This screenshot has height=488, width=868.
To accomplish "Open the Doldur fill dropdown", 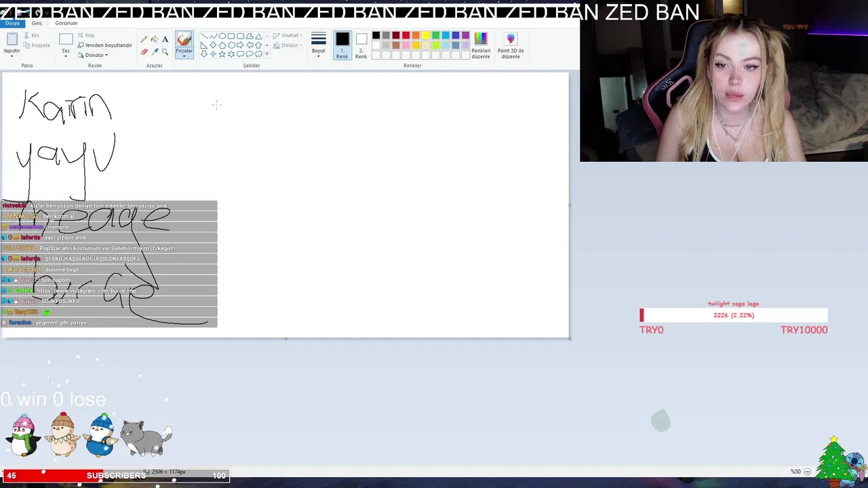I will tap(289, 45).
